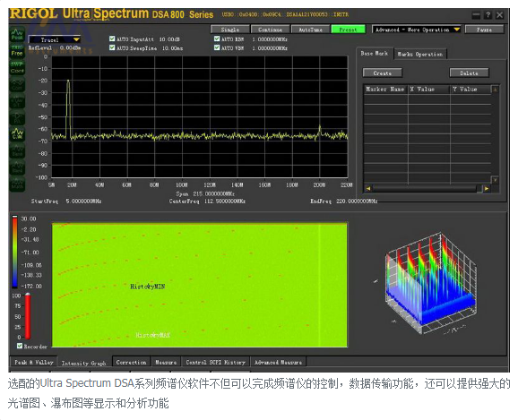Viewport: 518px width, 420px height.
Task: Toggle AUTO InputAtt checkbox
Action: coord(112,39)
